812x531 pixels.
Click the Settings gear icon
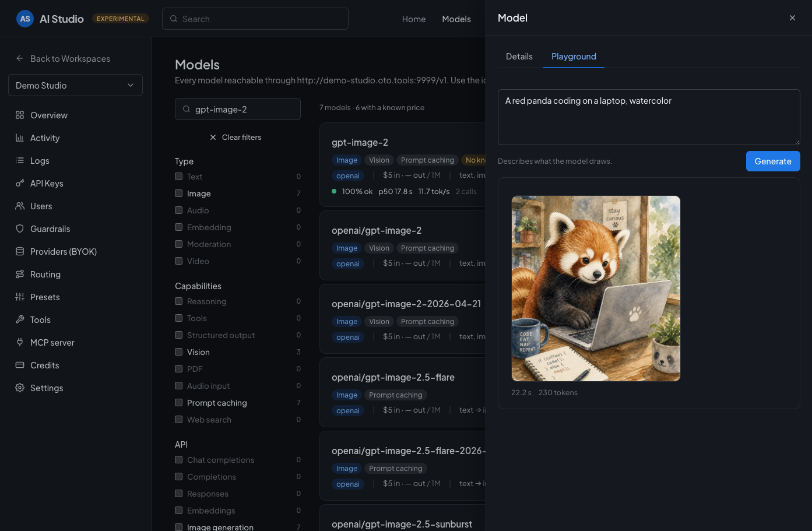(x=20, y=388)
